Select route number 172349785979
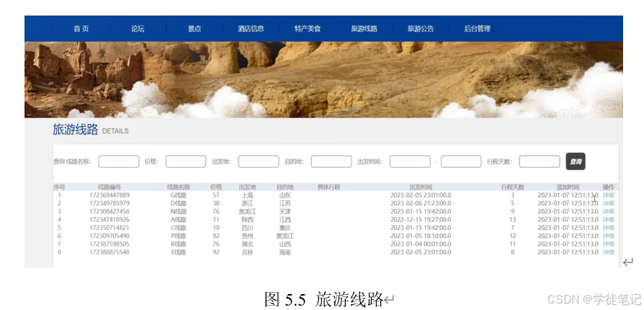Screen dimensions: 644x310 [109, 203]
